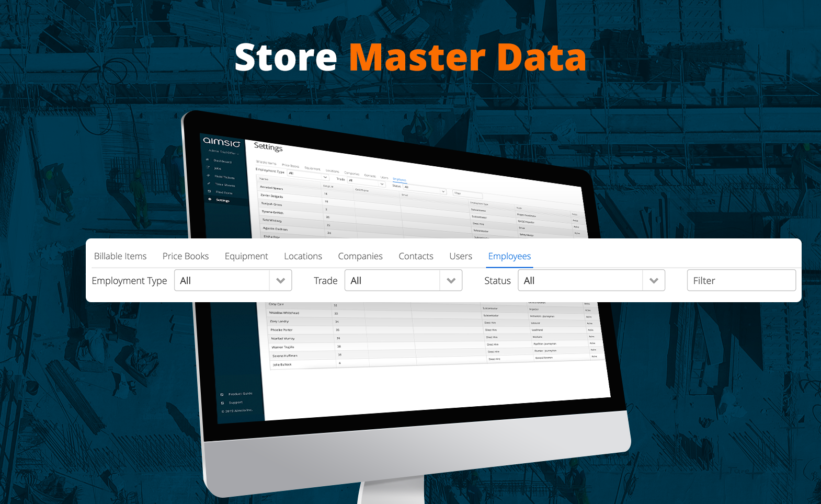Click the Support icon in the sidebar footer
This screenshot has width=821, height=504.
[222, 403]
